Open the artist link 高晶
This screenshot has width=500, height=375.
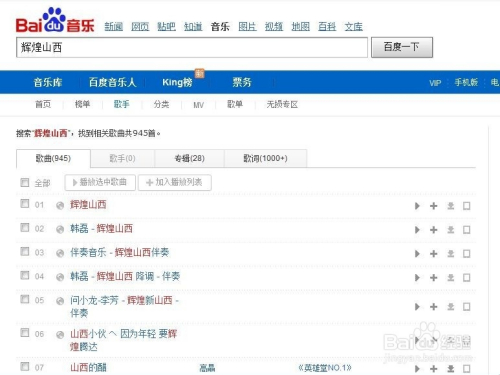pos(207,368)
